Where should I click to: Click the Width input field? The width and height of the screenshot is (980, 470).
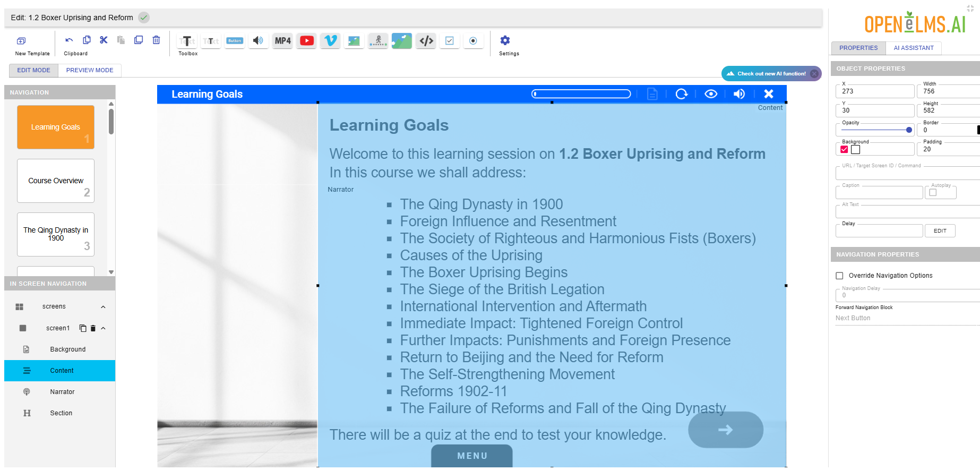948,91
